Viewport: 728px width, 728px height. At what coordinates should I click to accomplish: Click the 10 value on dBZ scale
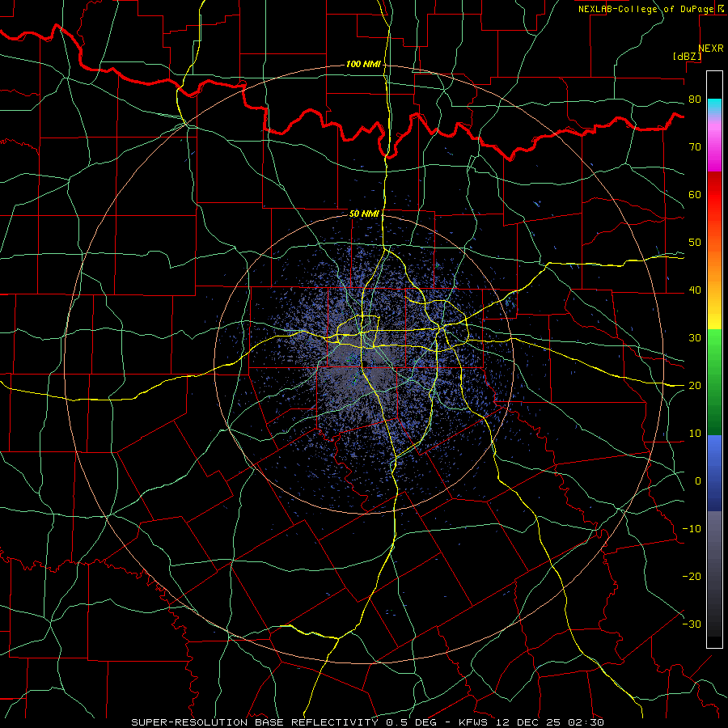[695, 434]
